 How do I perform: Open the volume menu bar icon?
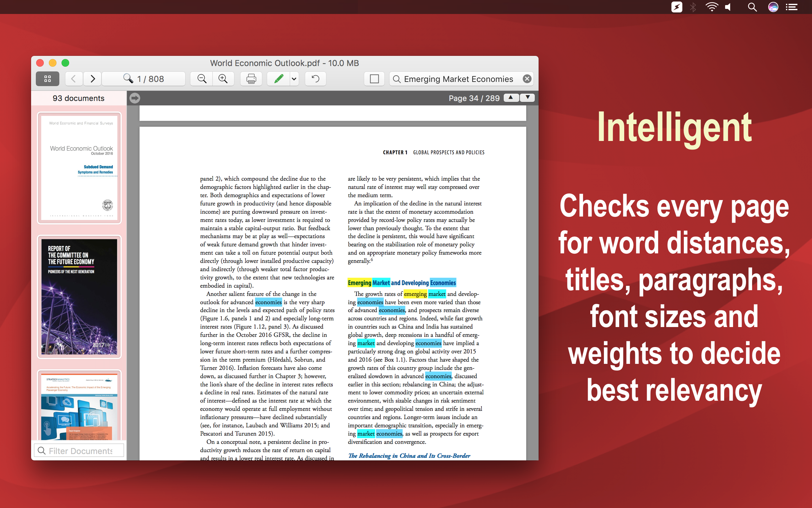(728, 7)
